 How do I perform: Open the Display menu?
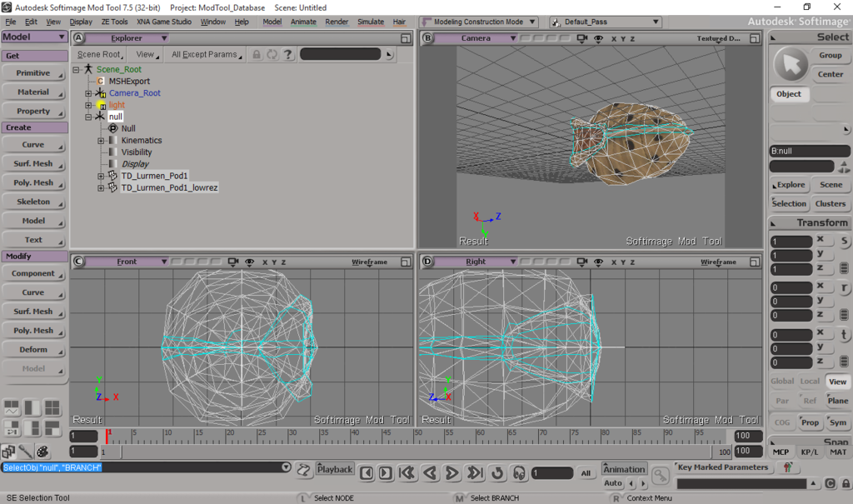81,22
